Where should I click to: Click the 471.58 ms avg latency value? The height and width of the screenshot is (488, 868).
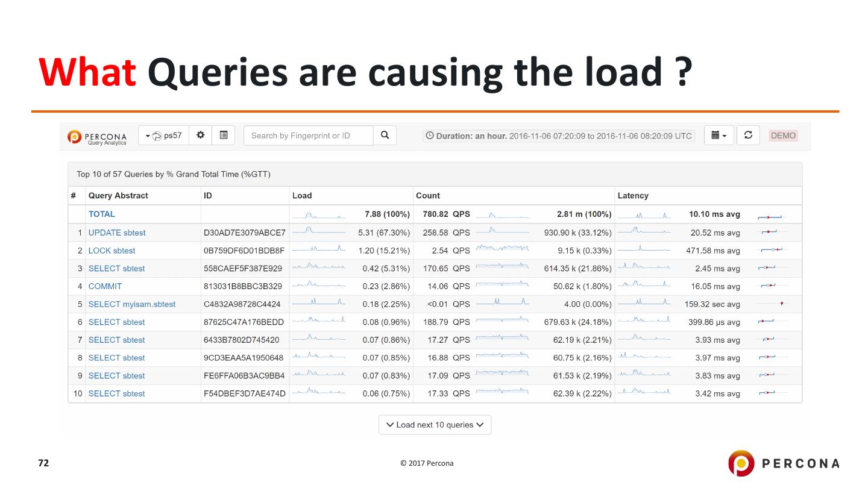713,251
